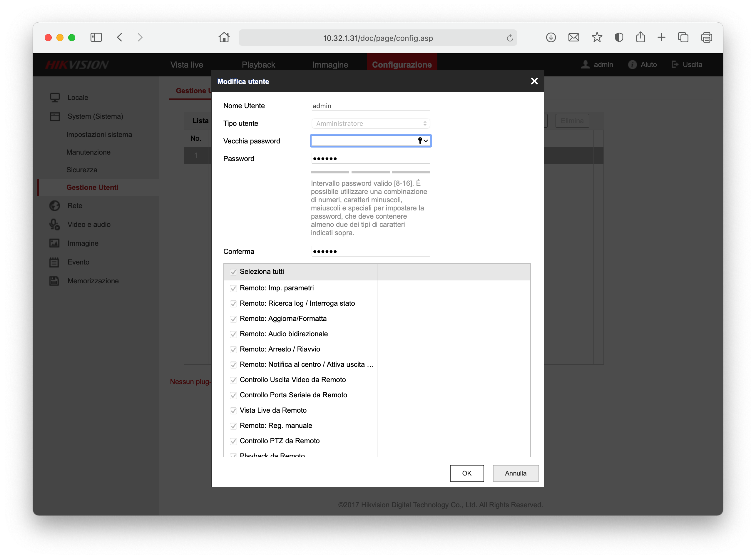Screen dimensions: 756x559
Task: Click the browser address bar
Action: pyautogui.click(x=378, y=38)
